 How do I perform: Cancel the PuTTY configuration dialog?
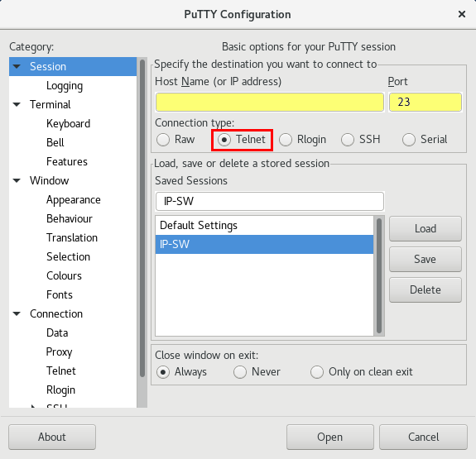[423, 437]
